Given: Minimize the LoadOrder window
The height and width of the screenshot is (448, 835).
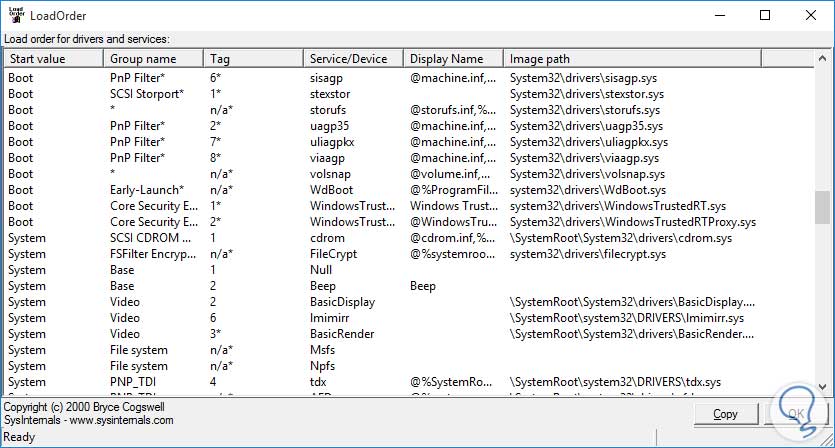Looking at the screenshot, I should pyautogui.click(x=720, y=15).
